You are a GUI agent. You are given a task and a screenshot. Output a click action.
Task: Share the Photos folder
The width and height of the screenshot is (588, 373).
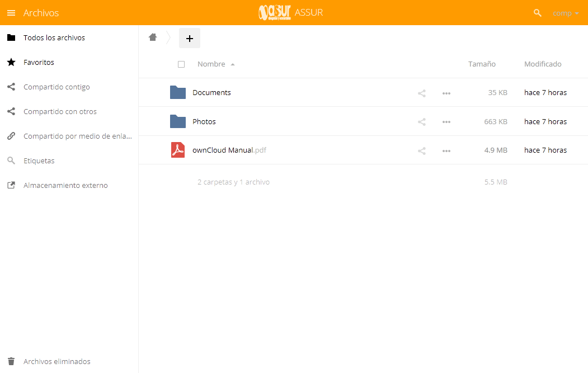422,122
